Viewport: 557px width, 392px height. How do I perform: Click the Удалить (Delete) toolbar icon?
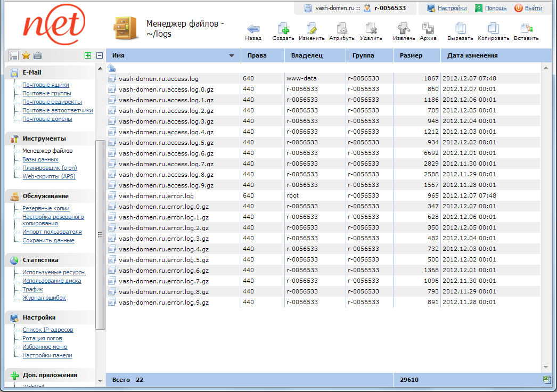tap(371, 29)
